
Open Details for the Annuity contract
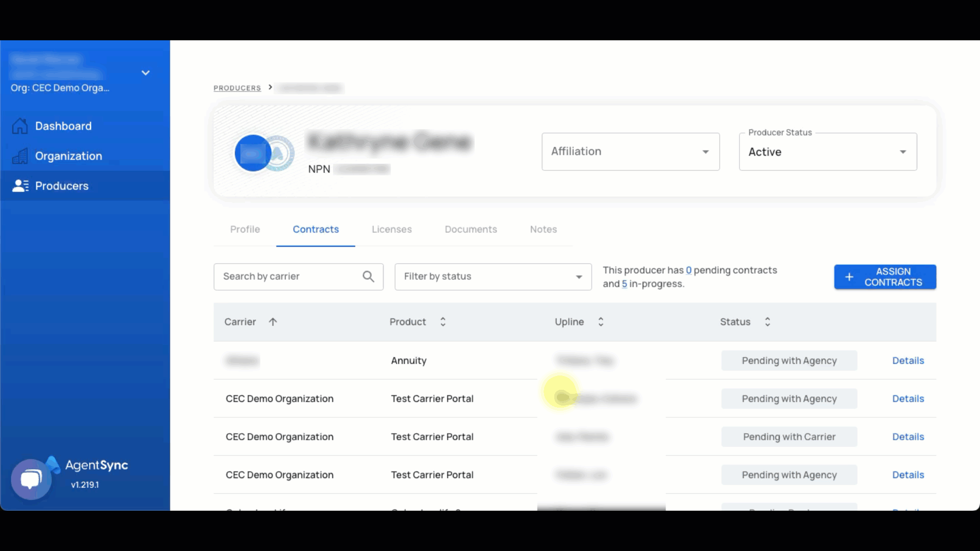click(x=908, y=361)
